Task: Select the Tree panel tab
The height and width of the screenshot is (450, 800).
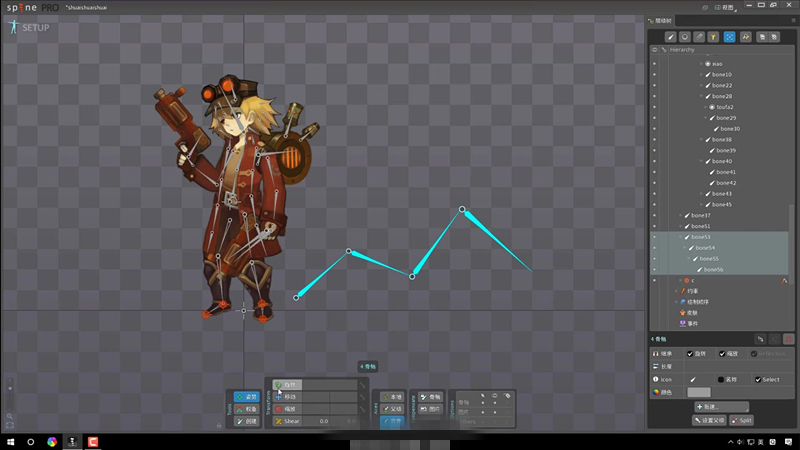Action: coord(660,20)
